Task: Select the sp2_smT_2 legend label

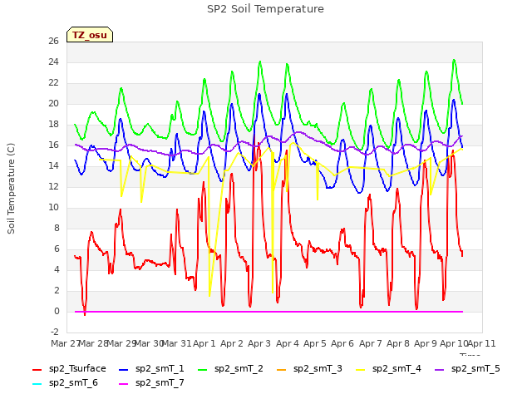Action: pyautogui.click(x=239, y=368)
